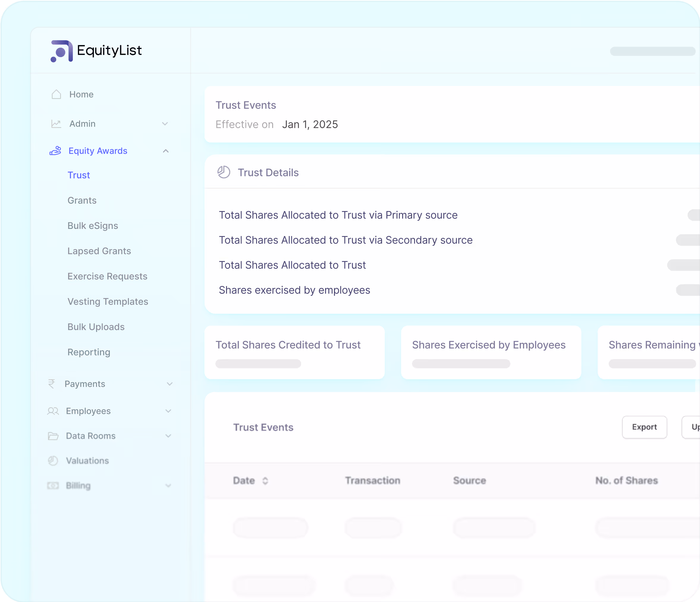700x602 pixels.
Task: Click the Source column header
Action: pyautogui.click(x=470, y=480)
